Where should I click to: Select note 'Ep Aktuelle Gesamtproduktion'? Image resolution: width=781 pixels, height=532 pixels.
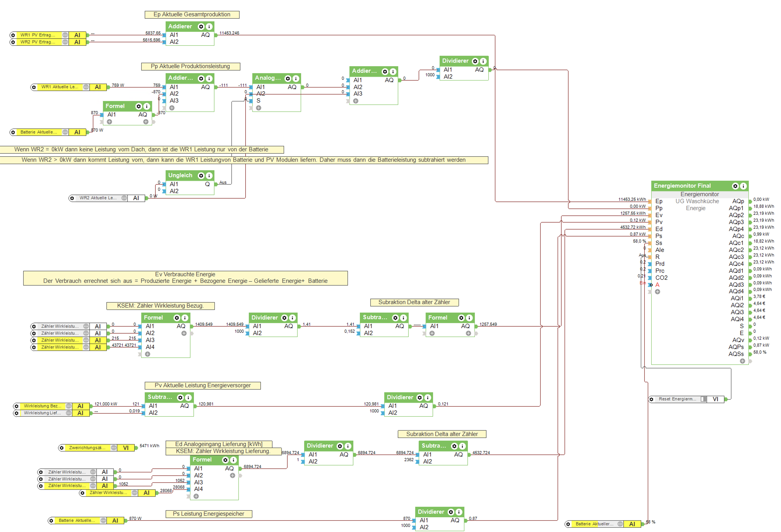(x=192, y=15)
